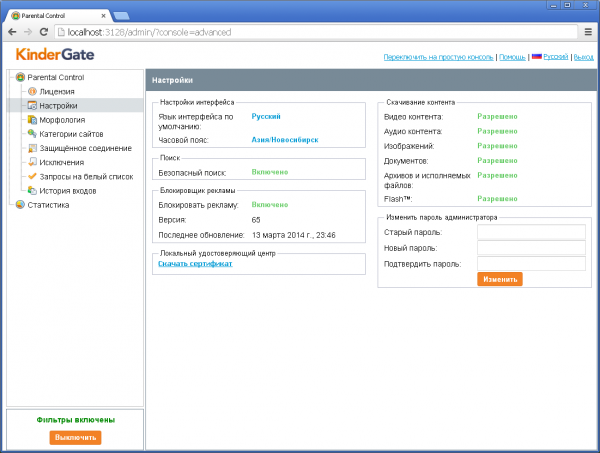Click the Морфология icon in sidebar
The width and height of the screenshot is (600, 453).
tap(32, 119)
